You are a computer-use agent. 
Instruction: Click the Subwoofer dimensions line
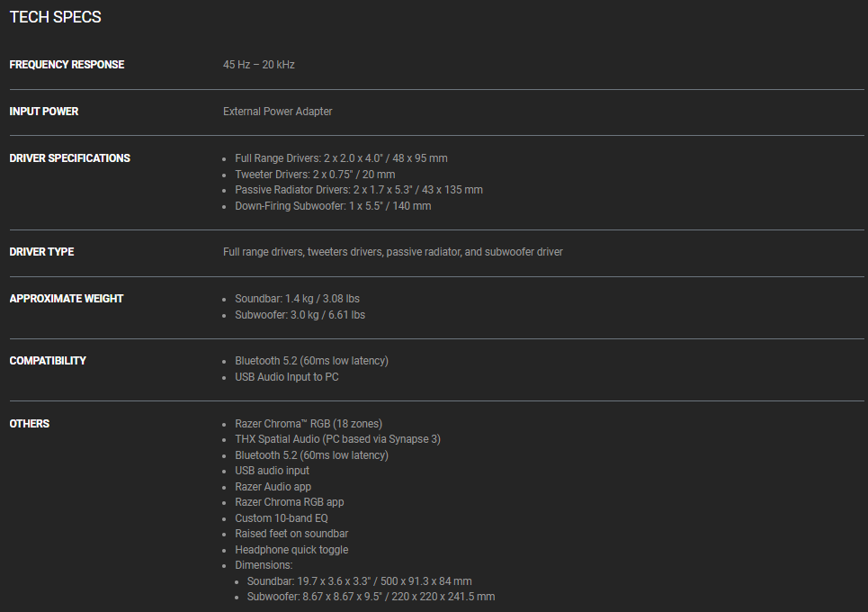(371, 597)
